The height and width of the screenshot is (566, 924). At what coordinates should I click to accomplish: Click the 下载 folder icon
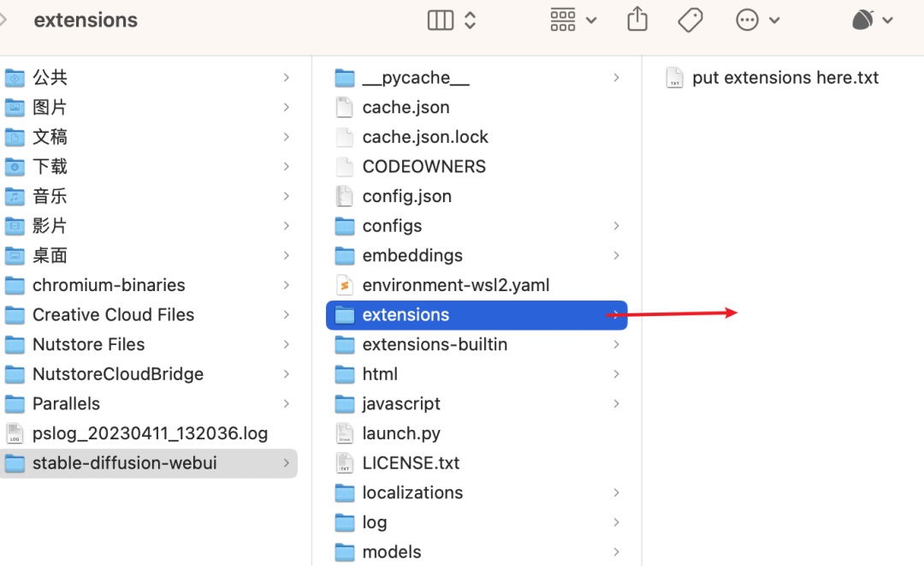[15, 167]
